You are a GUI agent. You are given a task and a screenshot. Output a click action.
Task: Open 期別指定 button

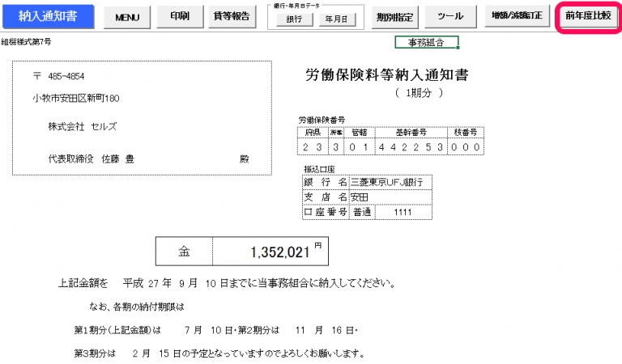click(394, 17)
